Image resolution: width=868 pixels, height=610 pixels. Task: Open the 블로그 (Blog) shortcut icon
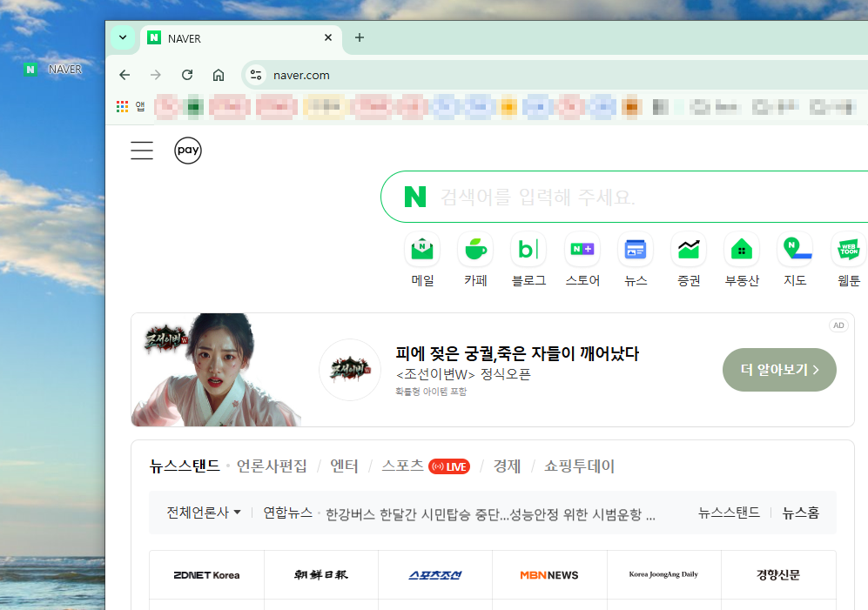coord(528,250)
